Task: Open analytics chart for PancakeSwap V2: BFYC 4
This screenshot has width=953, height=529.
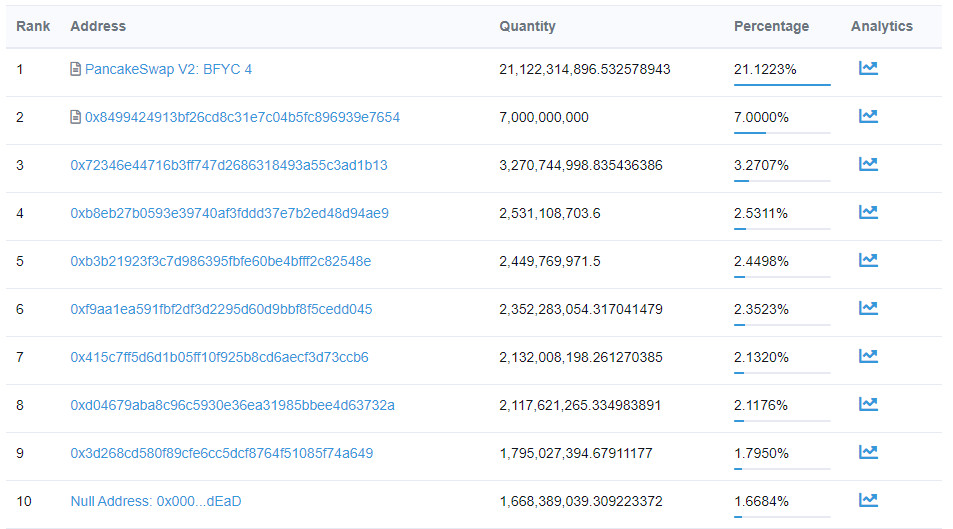Action: [x=868, y=68]
